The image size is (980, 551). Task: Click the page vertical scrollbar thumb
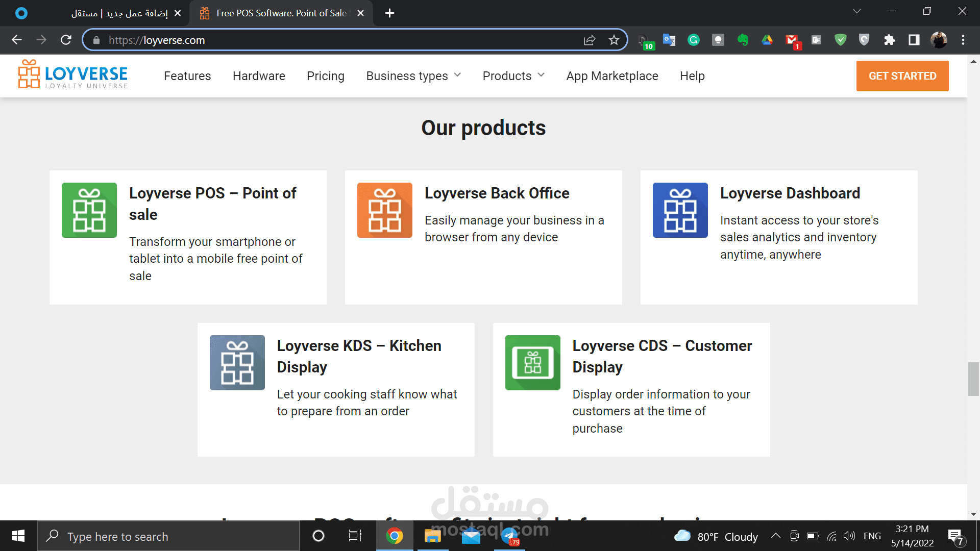point(973,379)
